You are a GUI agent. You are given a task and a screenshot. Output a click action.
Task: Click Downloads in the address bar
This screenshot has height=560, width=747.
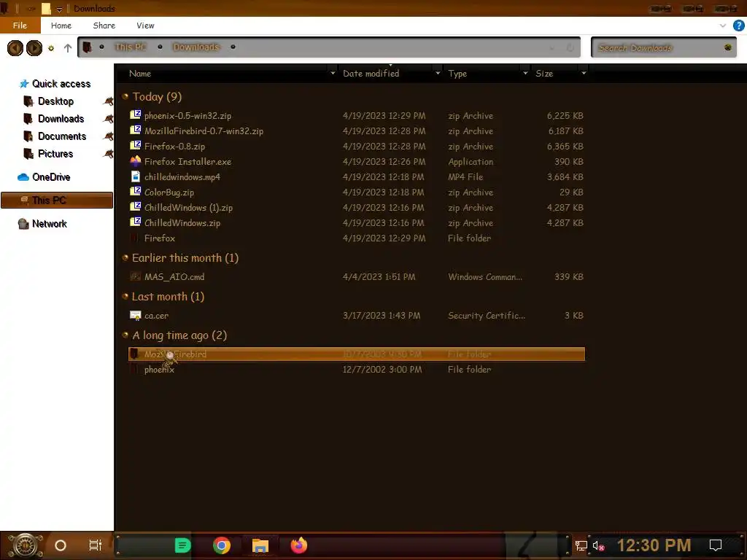196,47
